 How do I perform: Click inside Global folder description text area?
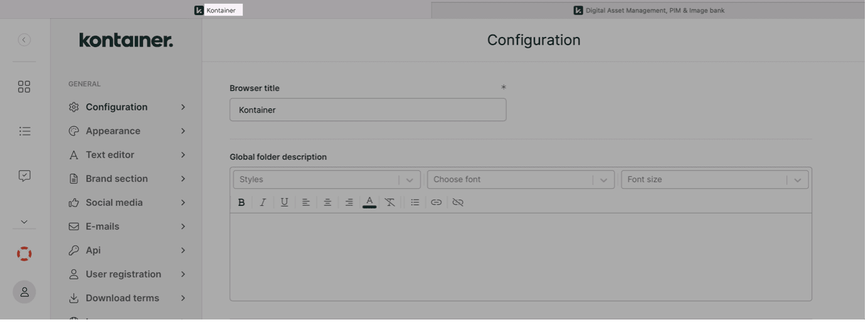(x=522, y=258)
